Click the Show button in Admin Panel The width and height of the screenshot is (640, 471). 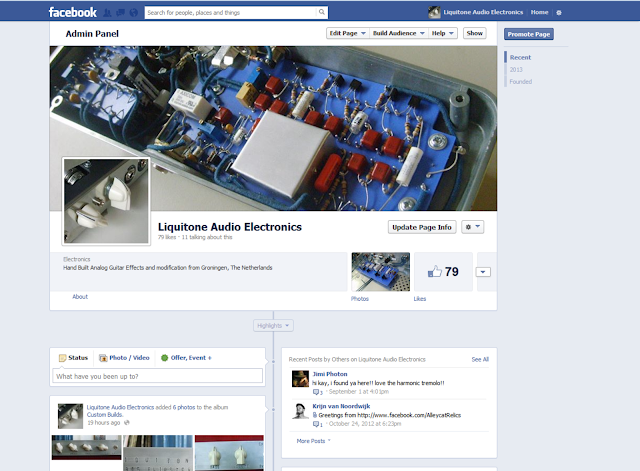click(475, 33)
